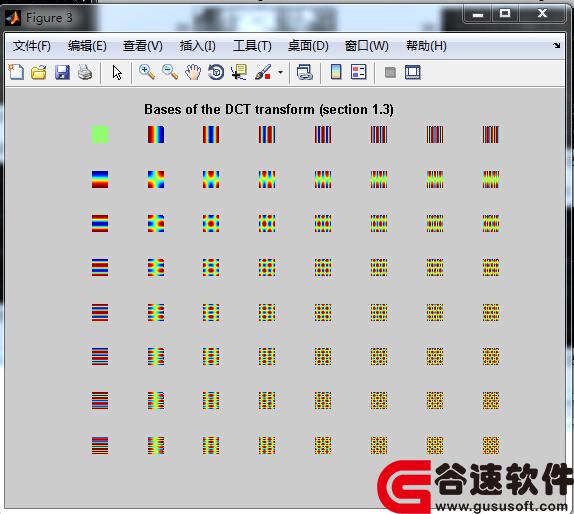Select the Data Cursor tool
The height and width of the screenshot is (514, 574).
pos(239,72)
